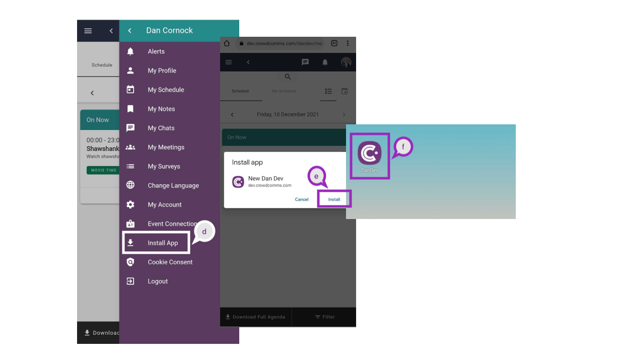Open My Account settings gear

point(130,204)
